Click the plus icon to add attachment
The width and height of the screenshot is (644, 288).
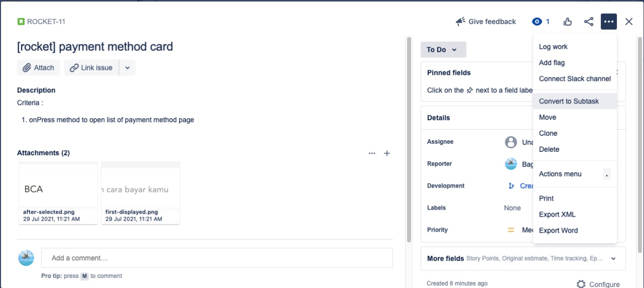pyautogui.click(x=387, y=153)
